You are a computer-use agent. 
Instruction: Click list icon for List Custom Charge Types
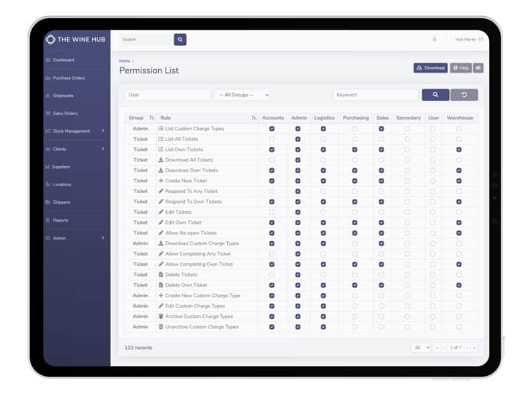[161, 129]
